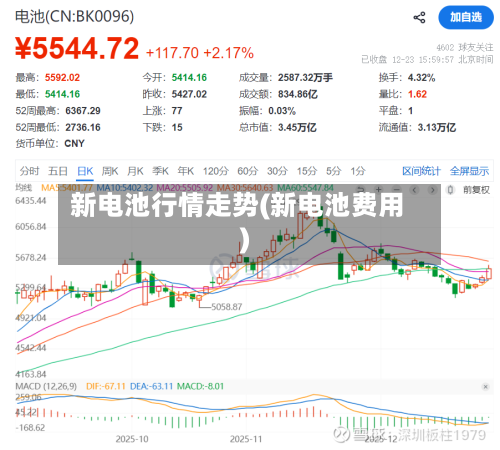Click the +117.70 change value

(x=172, y=53)
